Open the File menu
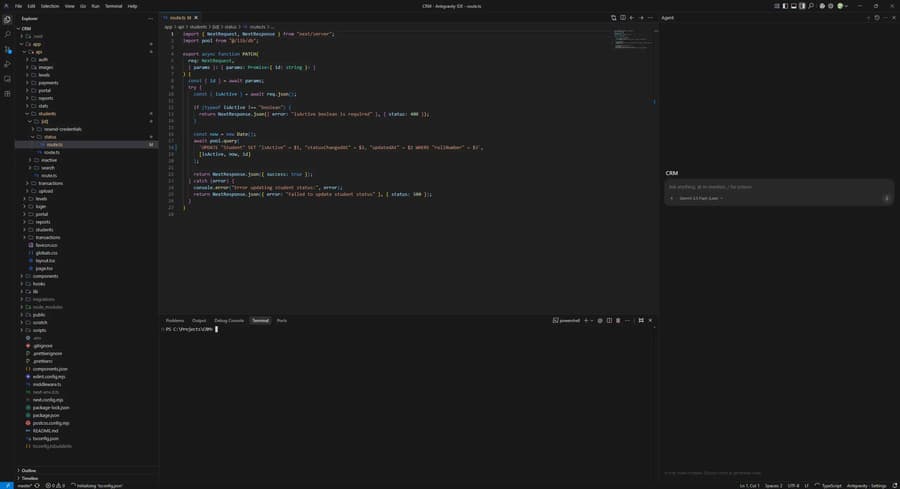900x489 pixels. [18, 6]
